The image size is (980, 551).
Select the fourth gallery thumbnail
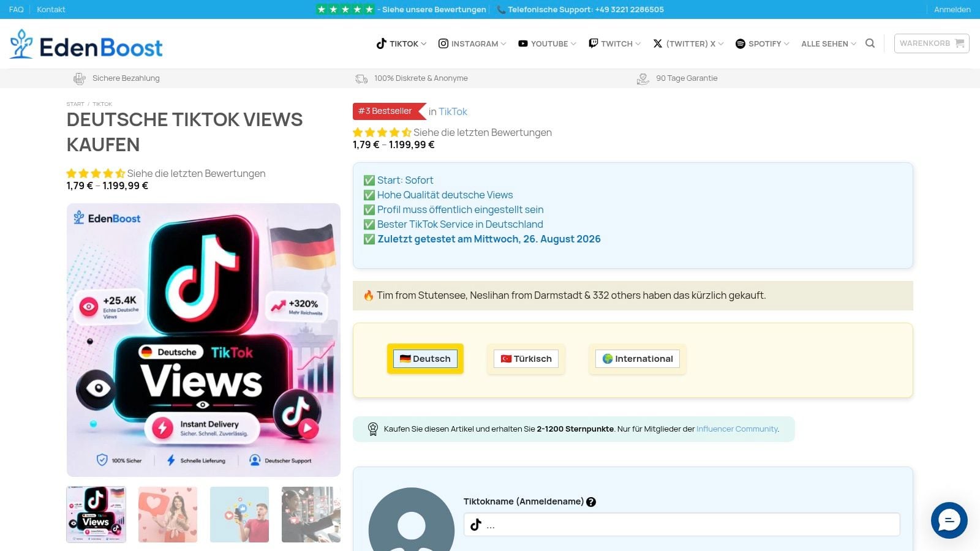[311, 514]
